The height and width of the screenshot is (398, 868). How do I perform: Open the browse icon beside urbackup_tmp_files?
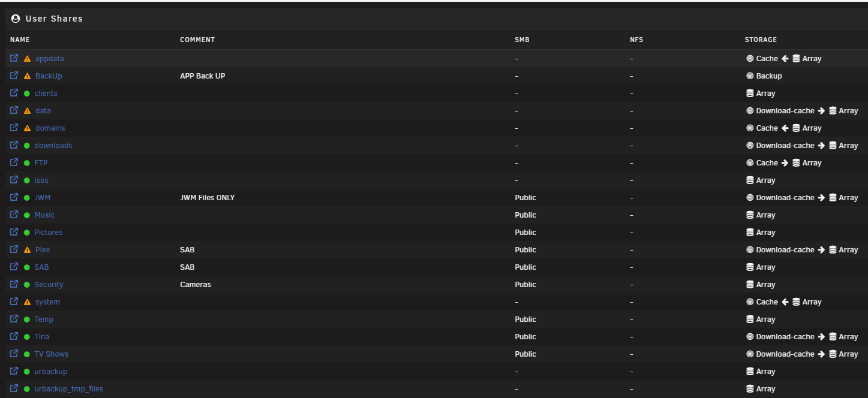[14, 389]
